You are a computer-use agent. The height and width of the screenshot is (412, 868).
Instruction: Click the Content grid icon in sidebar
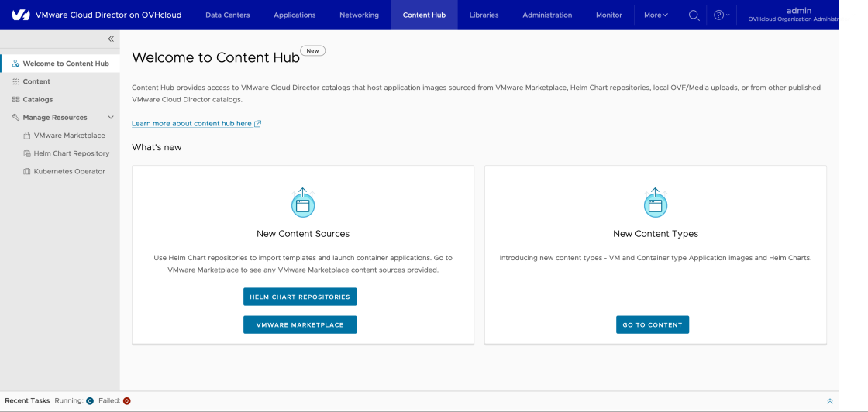pyautogui.click(x=15, y=81)
